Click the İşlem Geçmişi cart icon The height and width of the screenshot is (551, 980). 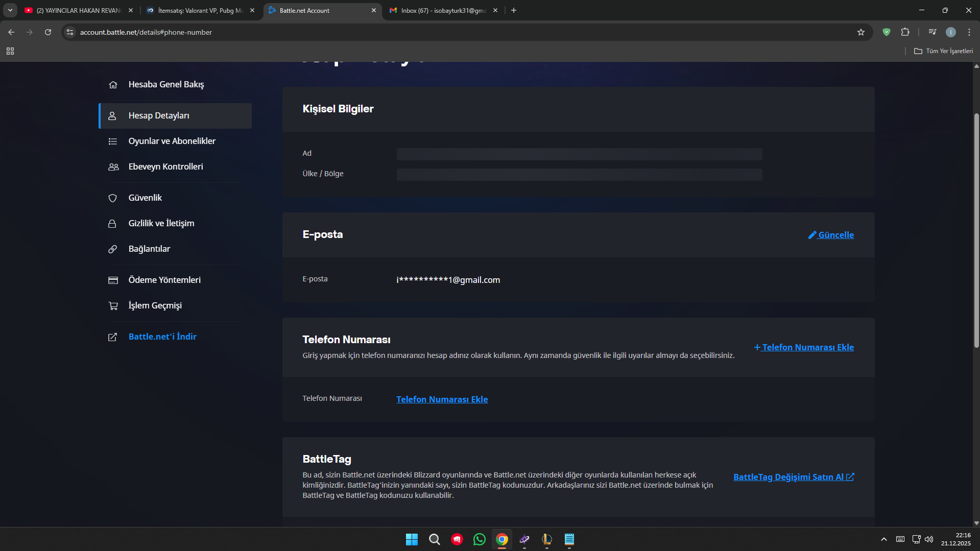pyautogui.click(x=113, y=306)
